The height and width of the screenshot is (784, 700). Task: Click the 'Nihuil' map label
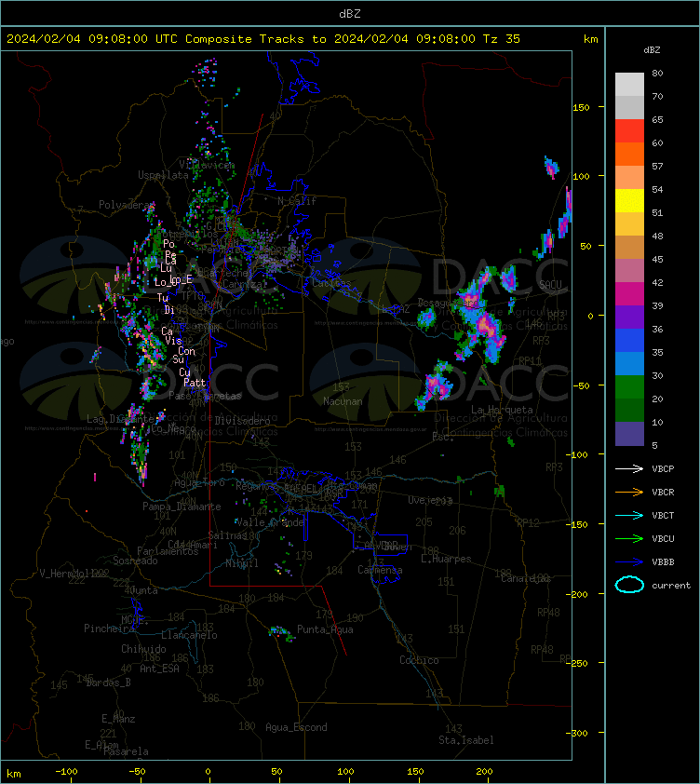pos(242,563)
